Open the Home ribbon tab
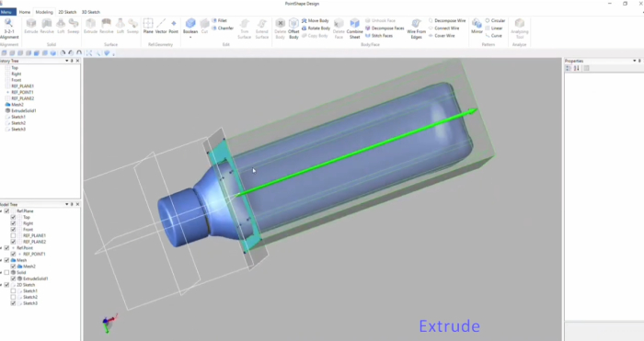 [25, 12]
